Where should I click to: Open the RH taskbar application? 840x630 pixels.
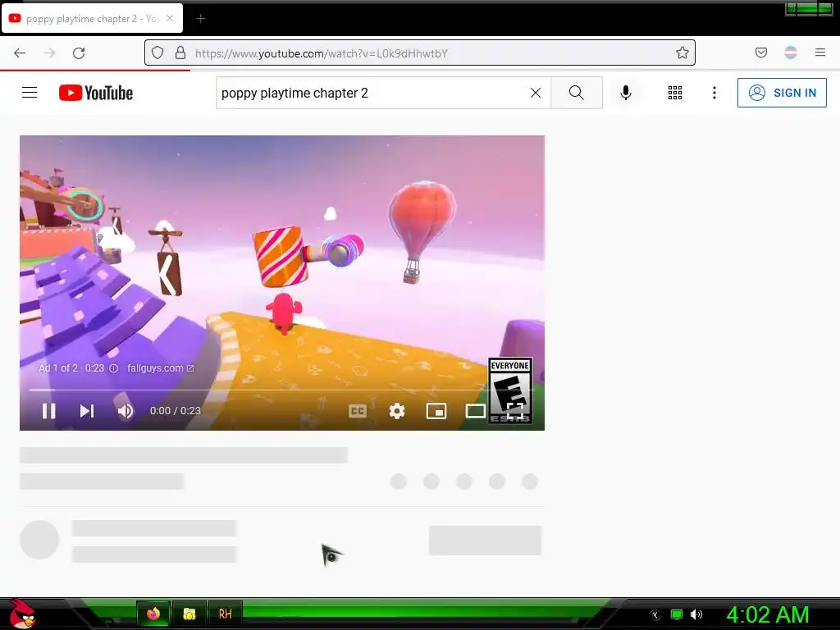pos(225,614)
